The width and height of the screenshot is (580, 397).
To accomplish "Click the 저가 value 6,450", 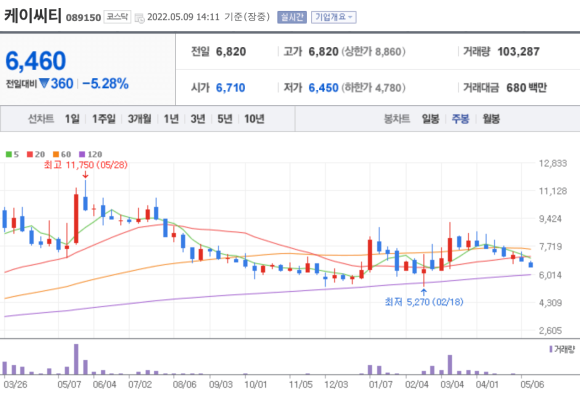I will [x=323, y=88].
